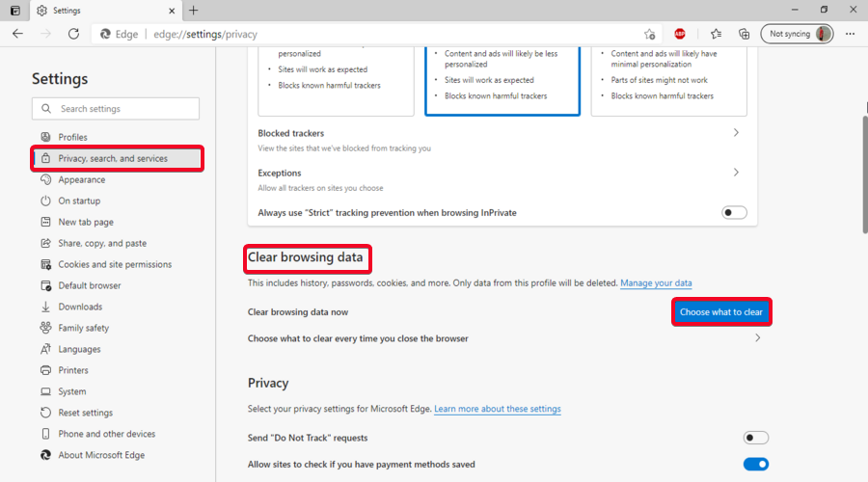Viewport: 868px width, 482px height.
Task: Open the Appearance settings section
Action: 81,179
